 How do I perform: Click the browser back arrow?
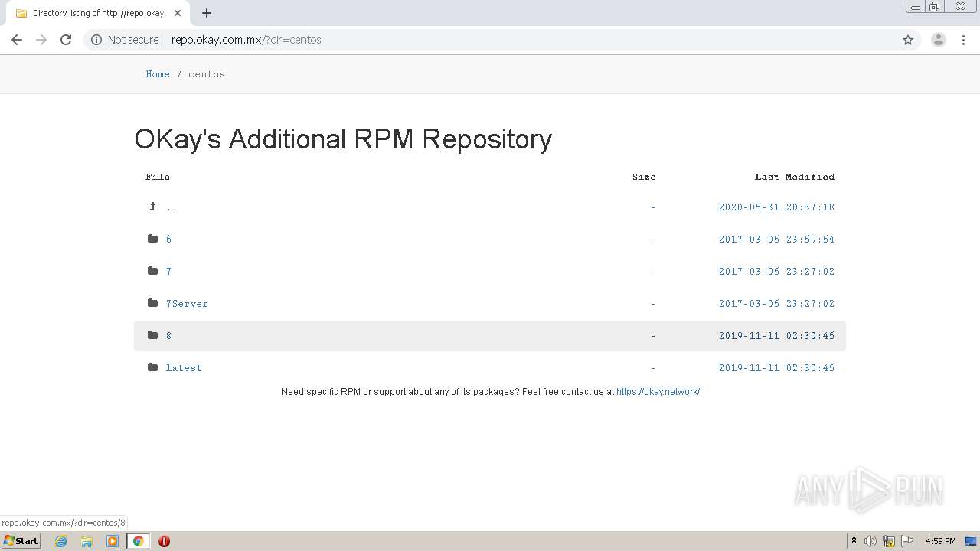(x=17, y=40)
